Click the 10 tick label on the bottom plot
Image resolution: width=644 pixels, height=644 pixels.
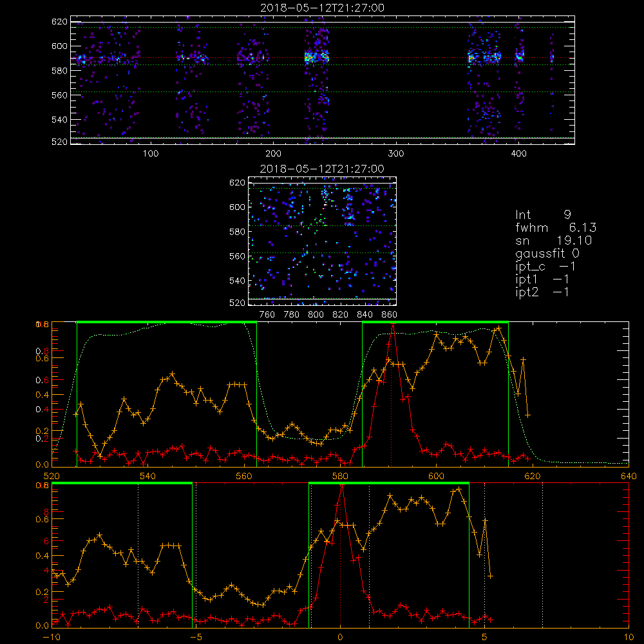click(x=629, y=637)
